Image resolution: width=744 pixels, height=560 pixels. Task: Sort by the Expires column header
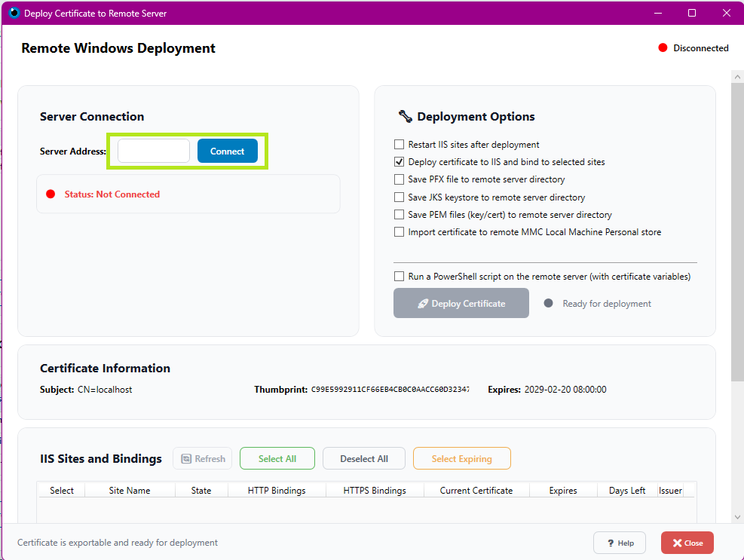point(563,490)
